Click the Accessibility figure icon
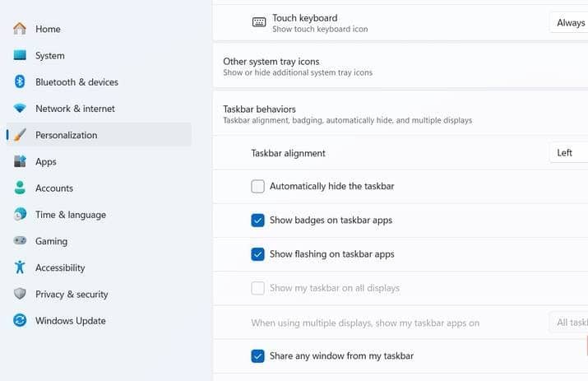Image resolution: width=588 pixels, height=381 pixels. [x=20, y=267]
